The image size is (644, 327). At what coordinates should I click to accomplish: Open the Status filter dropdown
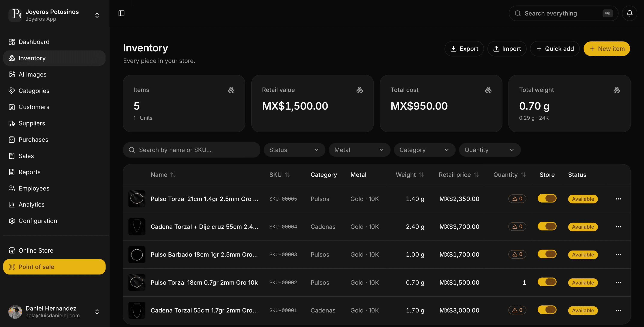pyautogui.click(x=294, y=150)
